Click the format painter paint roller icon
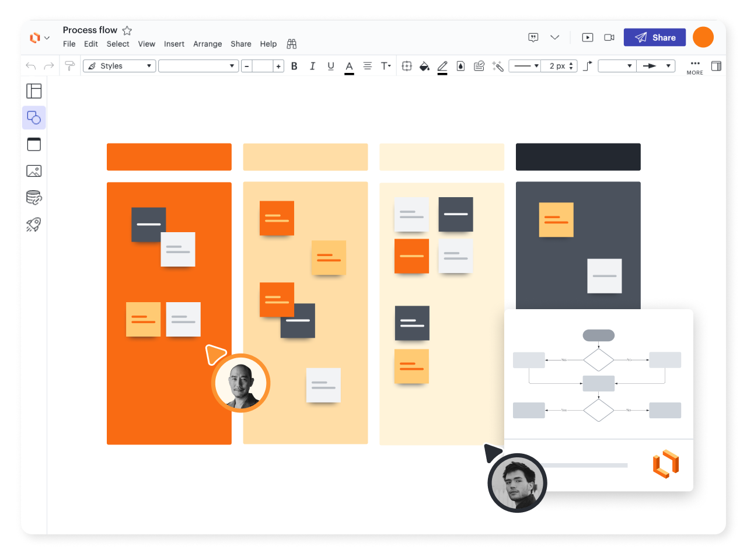This screenshot has height=560, width=747. coord(70,66)
